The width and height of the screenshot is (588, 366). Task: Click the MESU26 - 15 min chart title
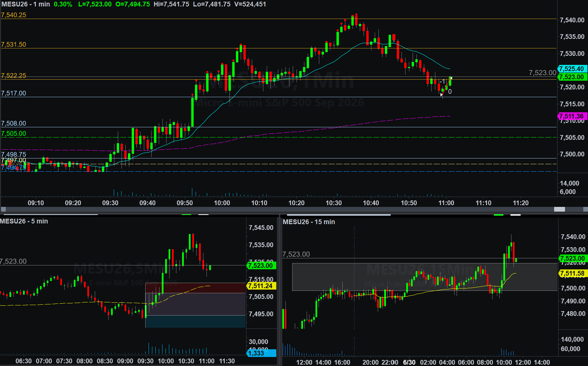(309, 222)
